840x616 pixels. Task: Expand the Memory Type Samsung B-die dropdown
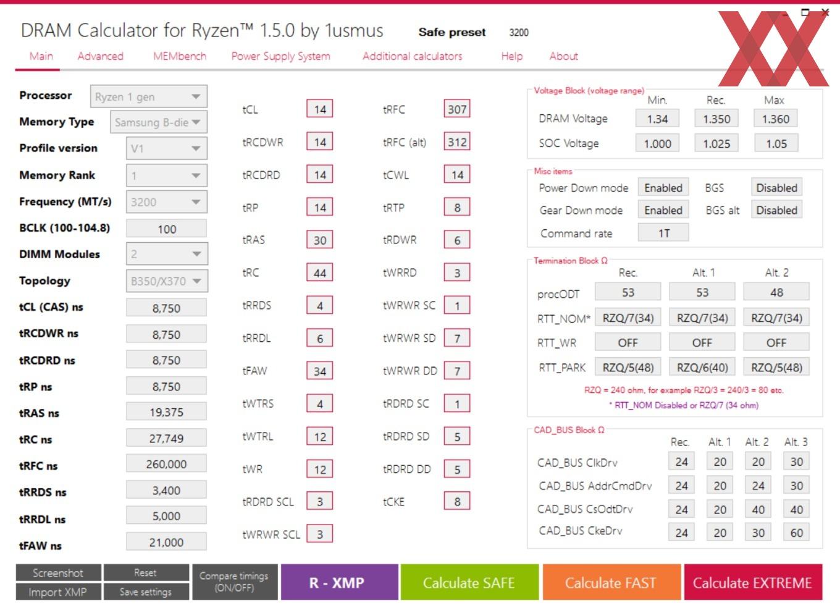159,122
